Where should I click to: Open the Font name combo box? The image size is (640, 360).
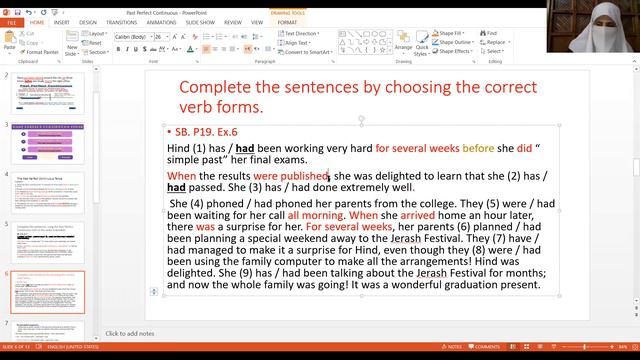tap(134, 37)
